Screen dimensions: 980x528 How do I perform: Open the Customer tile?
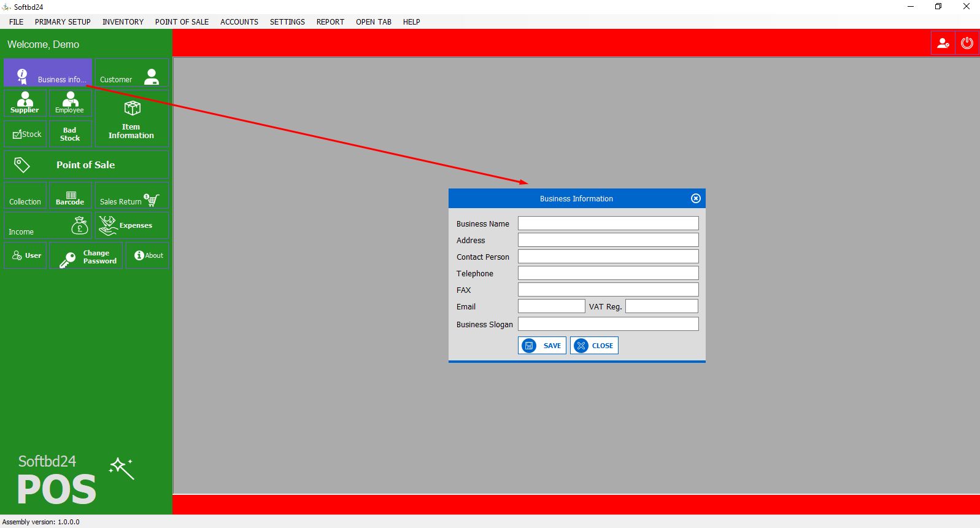pyautogui.click(x=131, y=72)
